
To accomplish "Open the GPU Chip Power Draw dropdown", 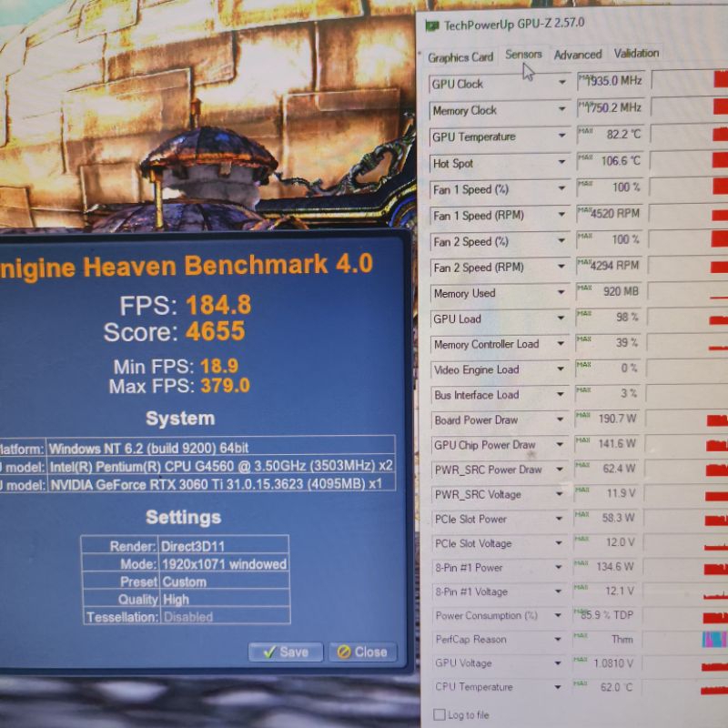I will (x=560, y=444).
